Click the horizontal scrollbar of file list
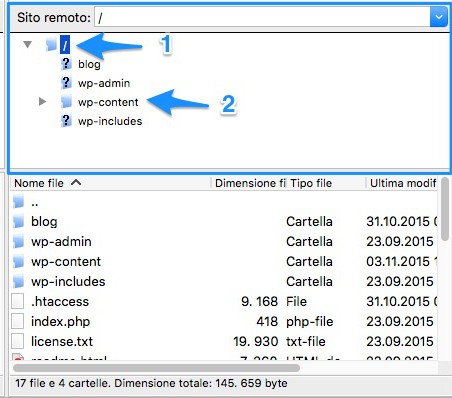This screenshot has height=398, width=452. [156, 368]
